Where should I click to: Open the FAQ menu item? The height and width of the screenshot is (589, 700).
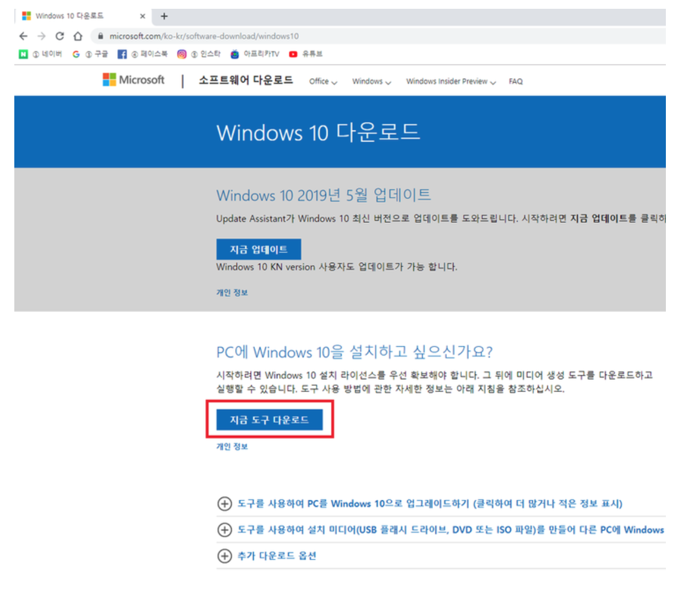click(516, 81)
